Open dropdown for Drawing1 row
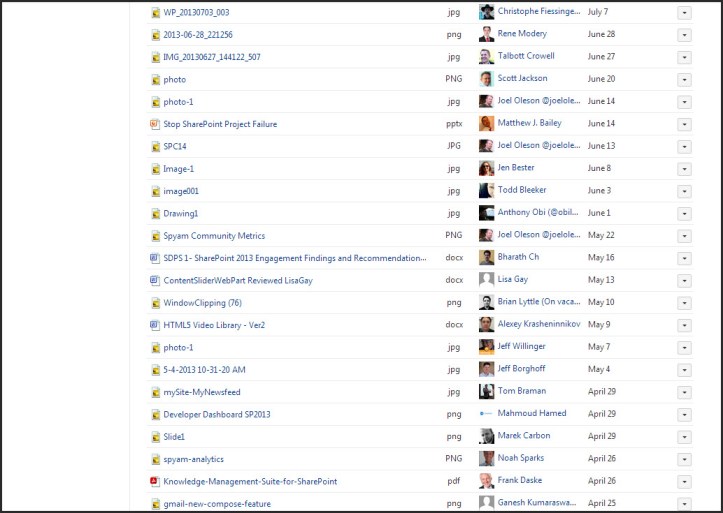This screenshot has width=723, height=513. point(684,214)
